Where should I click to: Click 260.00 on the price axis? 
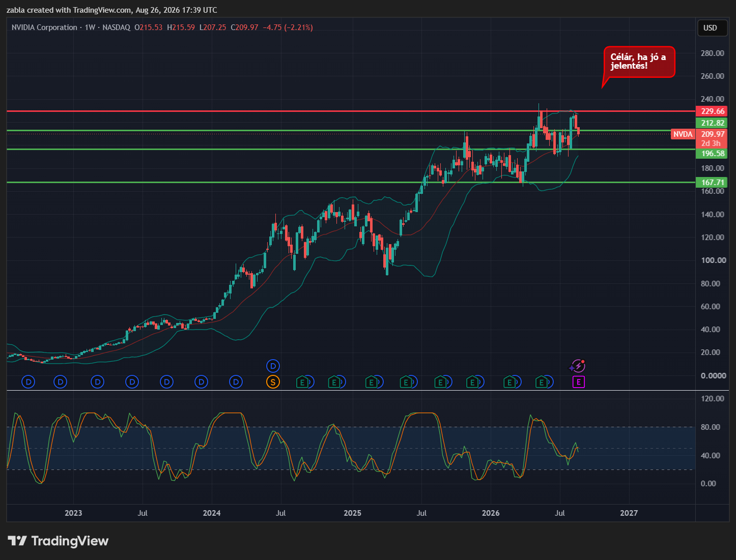coord(712,76)
